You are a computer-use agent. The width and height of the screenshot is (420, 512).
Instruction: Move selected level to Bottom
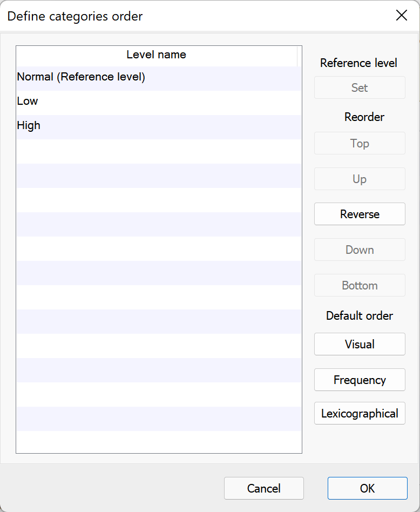(360, 286)
